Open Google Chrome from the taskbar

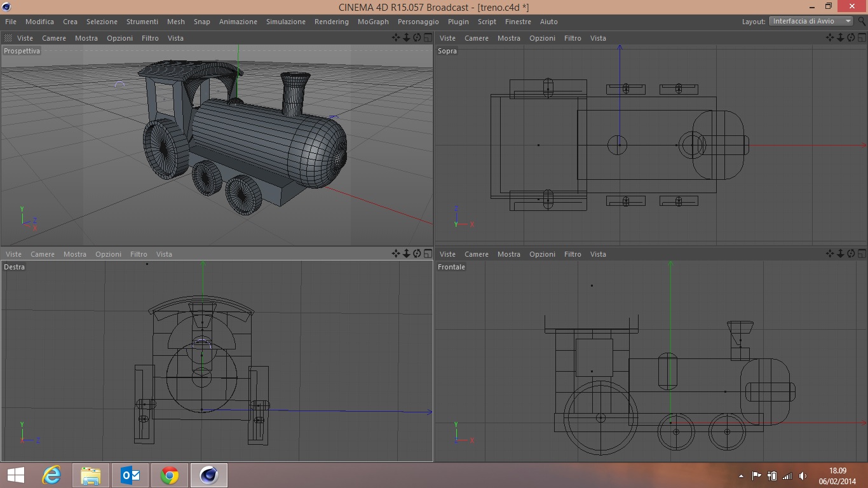[169, 475]
